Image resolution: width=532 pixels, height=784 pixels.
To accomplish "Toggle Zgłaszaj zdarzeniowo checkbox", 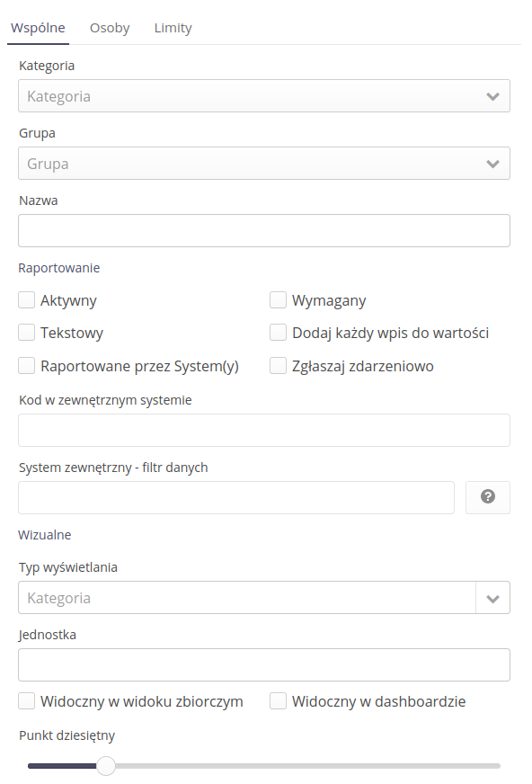I will tap(278, 366).
